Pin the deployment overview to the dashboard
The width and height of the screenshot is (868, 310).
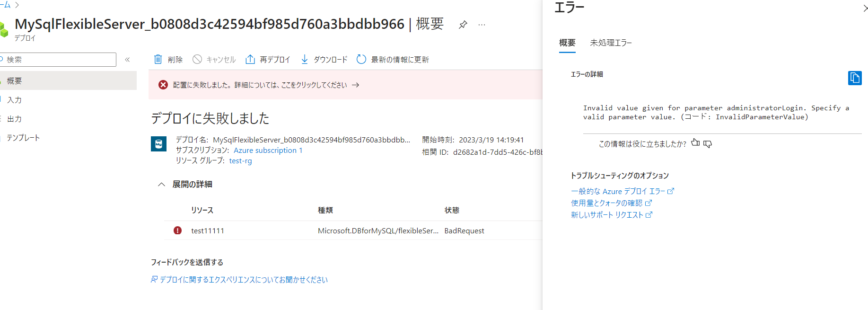point(463,25)
